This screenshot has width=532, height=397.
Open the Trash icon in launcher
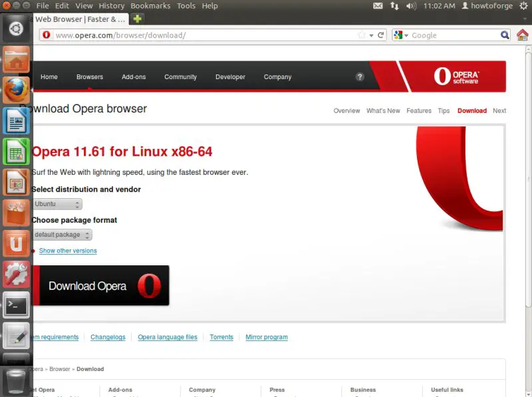pyautogui.click(x=16, y=382)
